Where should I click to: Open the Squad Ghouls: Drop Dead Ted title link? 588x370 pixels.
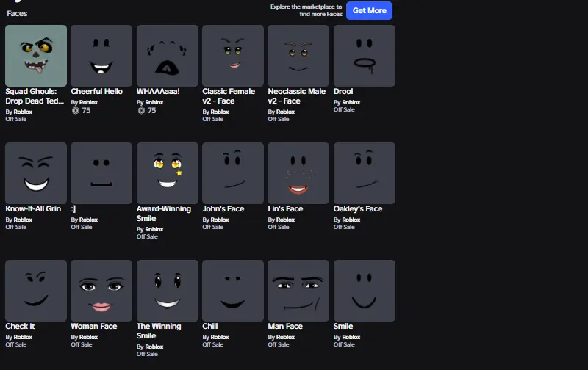coord(35,96)
